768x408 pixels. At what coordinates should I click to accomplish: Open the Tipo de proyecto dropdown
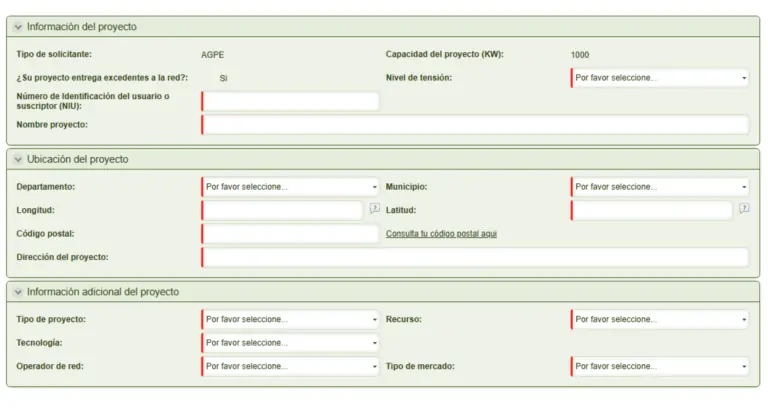[290, 320]
